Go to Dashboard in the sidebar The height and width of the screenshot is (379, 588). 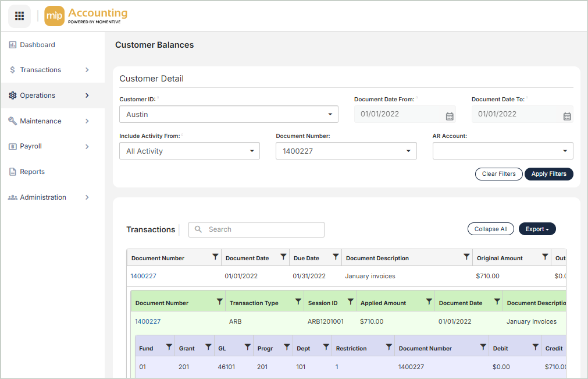coord(37,45)
